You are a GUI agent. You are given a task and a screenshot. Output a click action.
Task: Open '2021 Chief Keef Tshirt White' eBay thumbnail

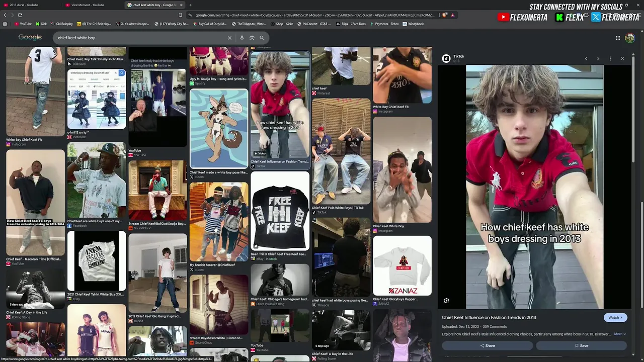click(97, 261)
